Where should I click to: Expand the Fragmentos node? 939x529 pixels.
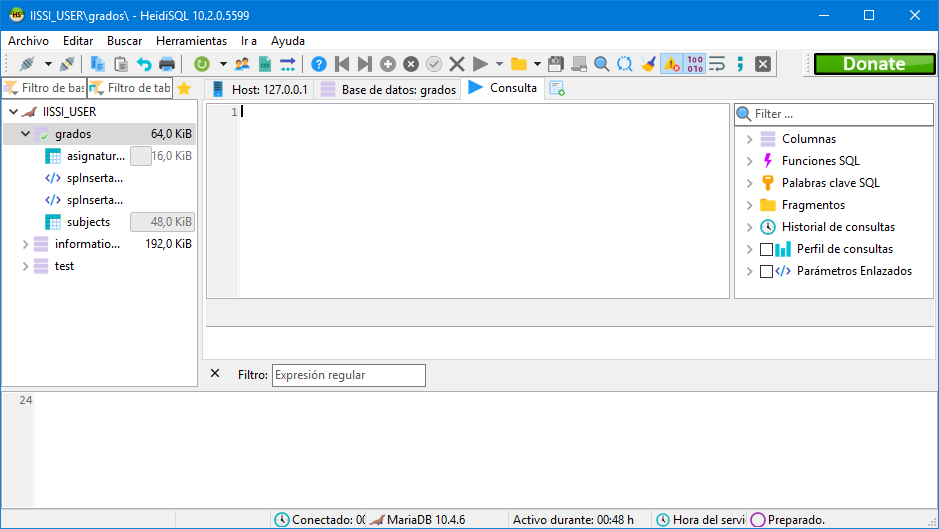pyautogui.click(x=749, y=205)
